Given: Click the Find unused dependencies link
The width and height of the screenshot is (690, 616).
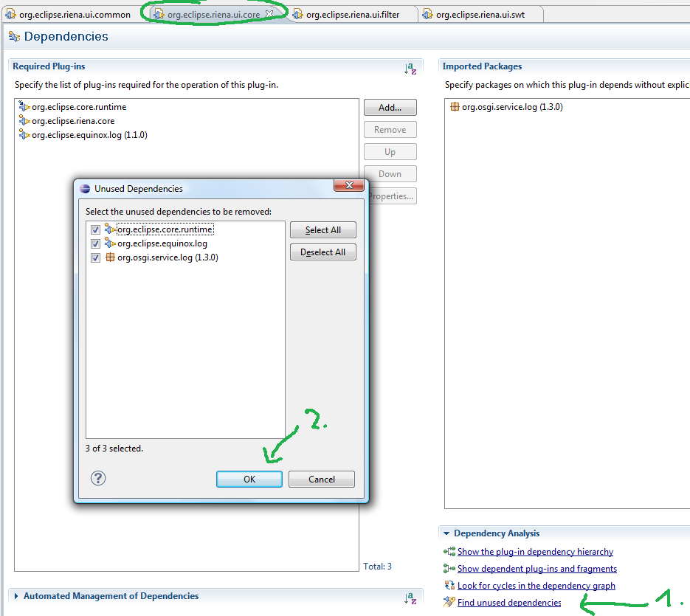Looking at the screenshot, I should pos(509,603).
